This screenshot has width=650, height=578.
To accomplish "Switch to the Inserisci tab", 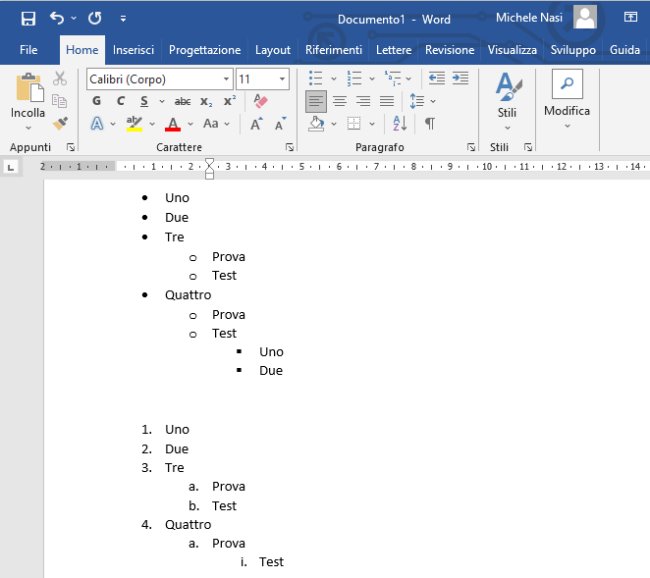I will pyautogui.click(x=133, y=50).
